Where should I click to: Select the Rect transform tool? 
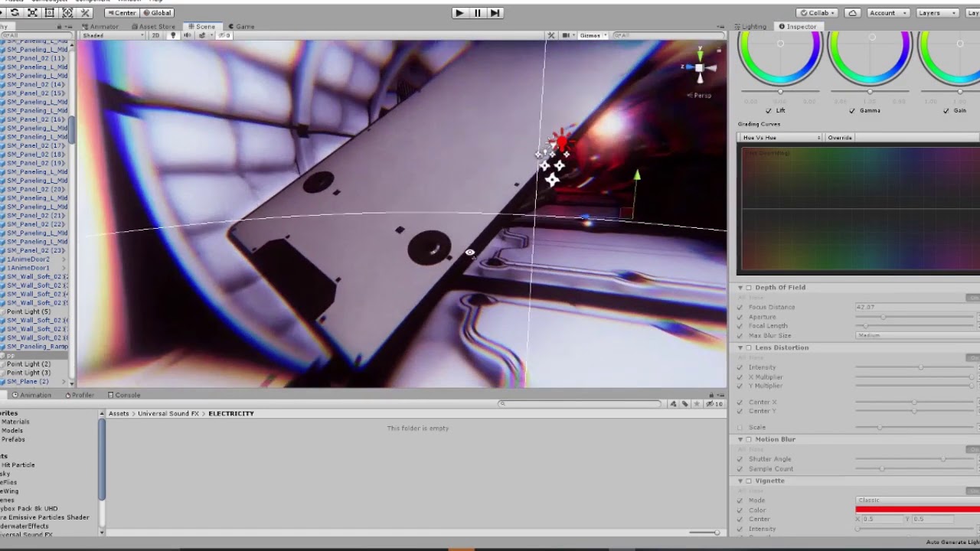(50, 12)
